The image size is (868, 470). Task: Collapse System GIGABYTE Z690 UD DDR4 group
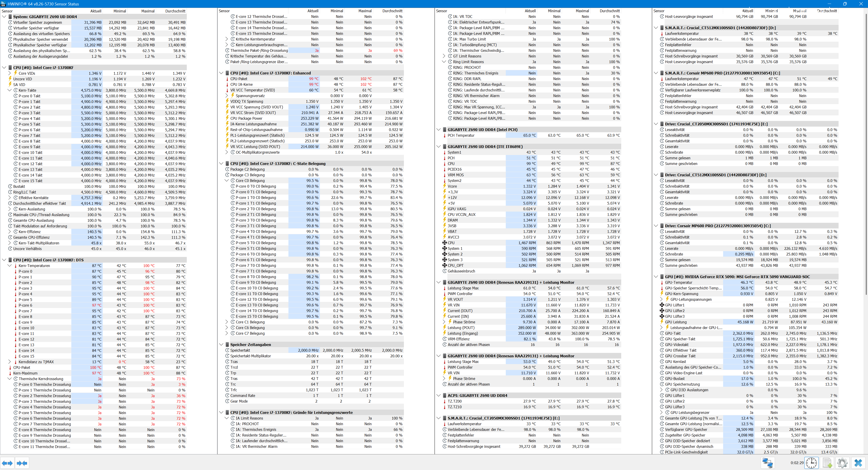pos(4,17)
